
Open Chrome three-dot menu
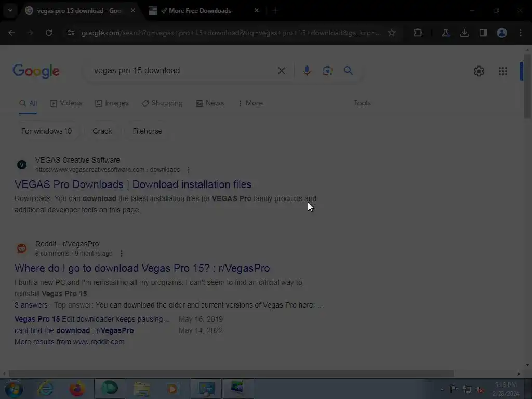[x=521, y=33]
